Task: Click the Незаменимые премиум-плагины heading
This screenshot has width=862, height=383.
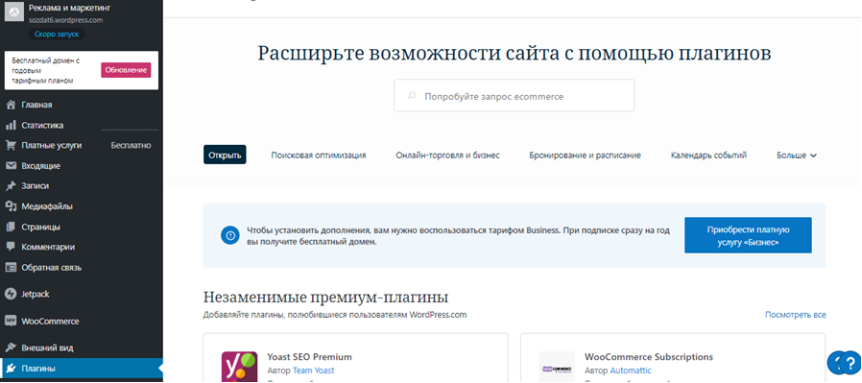Action: (325, 297)
